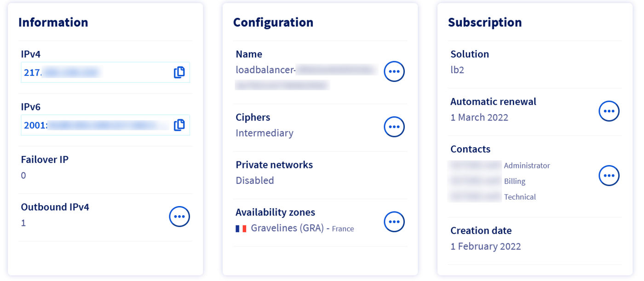
Task: Open the Availability zones options menu
Action: coord(394,222)
